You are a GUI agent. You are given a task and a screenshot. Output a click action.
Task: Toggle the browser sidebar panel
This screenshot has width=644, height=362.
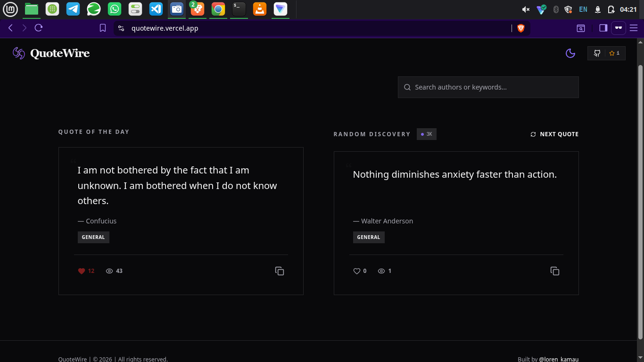pos(603,28)
